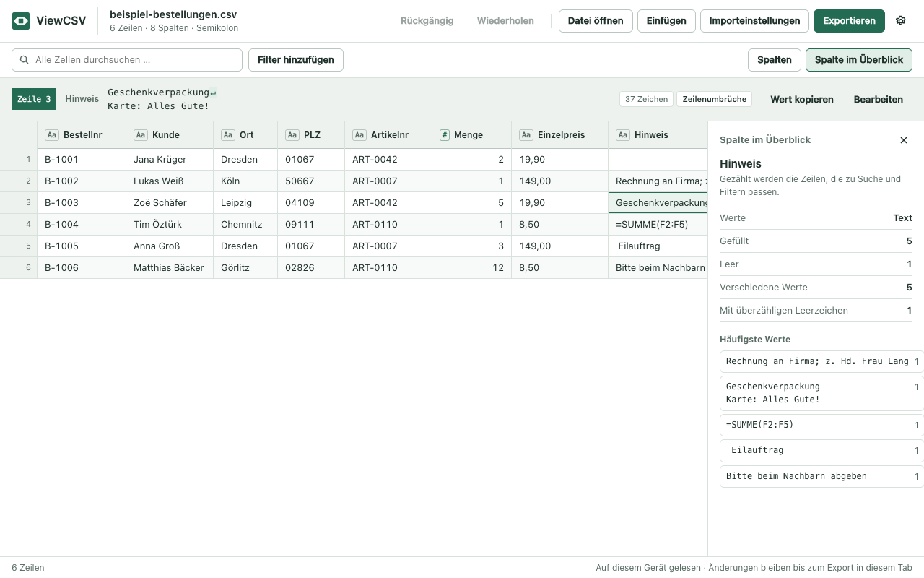924x578 pixels.
Task: Click the text type icon on Bestellnr column
Action: (x=52, y=135)
